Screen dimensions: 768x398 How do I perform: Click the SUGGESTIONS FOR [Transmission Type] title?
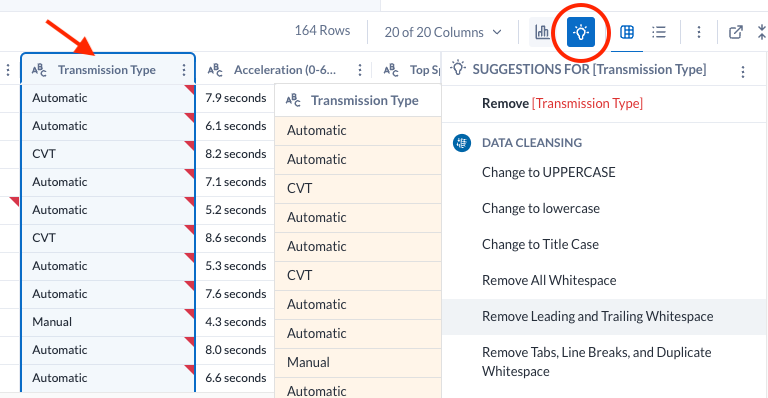589,70
